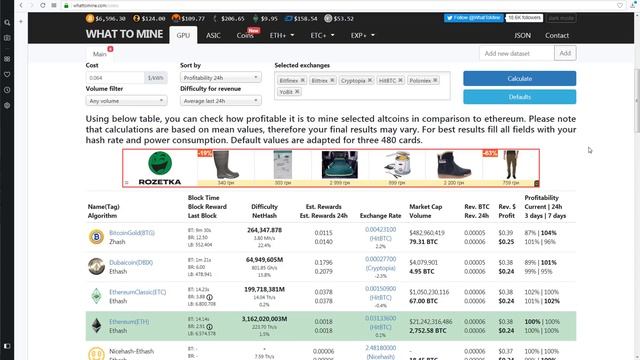The image size is (640, 360).
Task: Click the EthereumClassic coin logo
Action: [96, 296]
